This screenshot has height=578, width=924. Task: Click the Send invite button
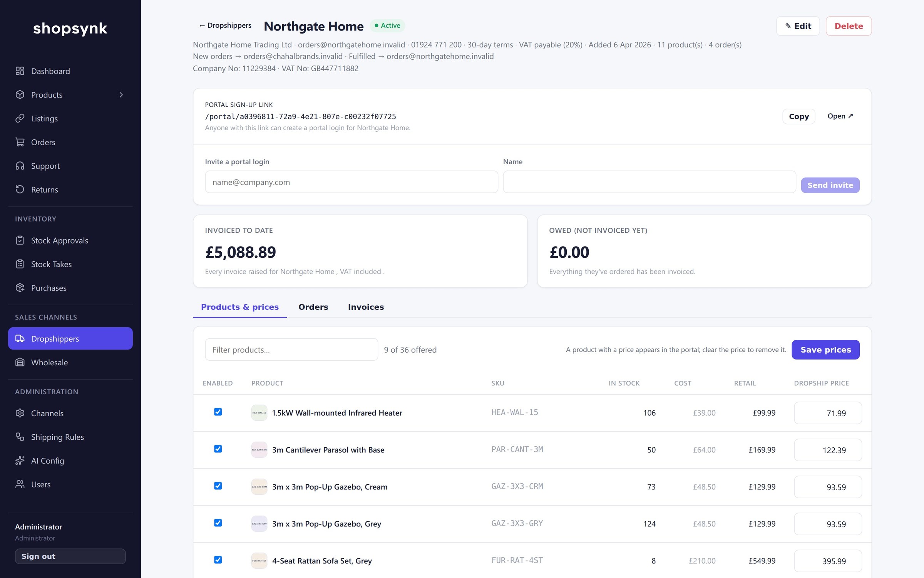830,185
